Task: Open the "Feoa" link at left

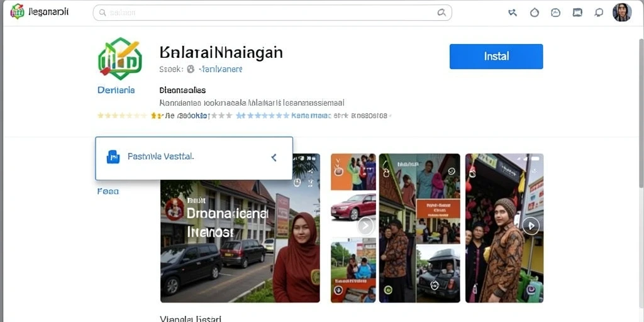Action: pos(108,191)
